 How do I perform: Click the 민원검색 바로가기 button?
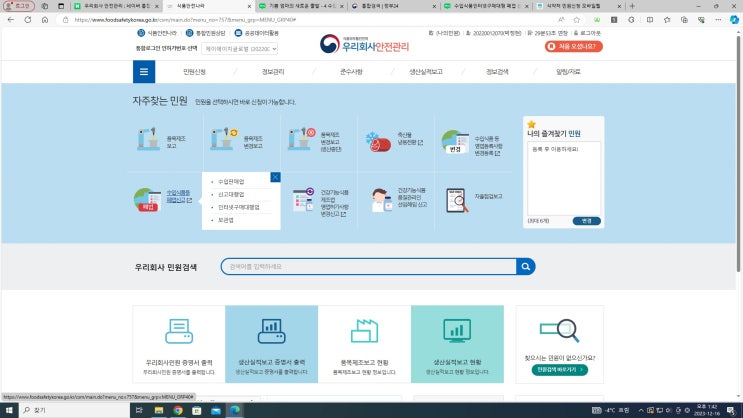point(560,369)
